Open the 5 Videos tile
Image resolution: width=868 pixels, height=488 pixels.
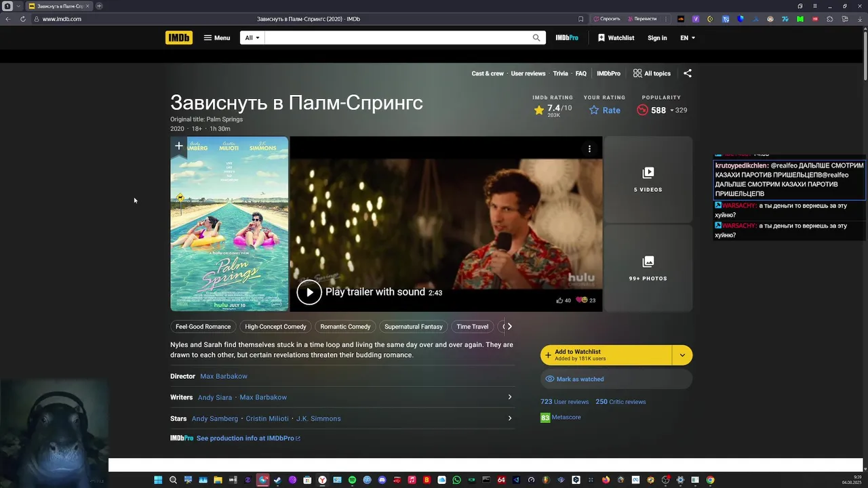pos(648,180)
